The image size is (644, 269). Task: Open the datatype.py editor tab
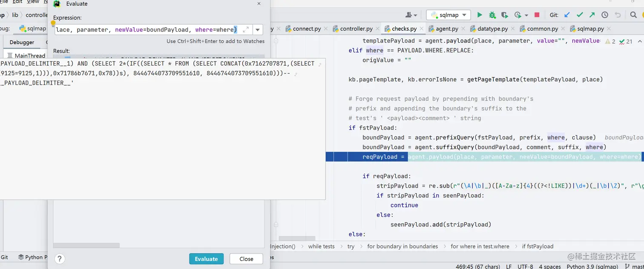pyautogui.click(x=489, y=29)
